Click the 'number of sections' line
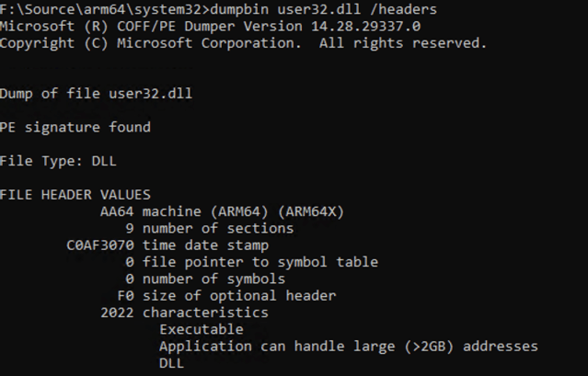Screen dimensions: 588x376 click(x=217, y=228)
